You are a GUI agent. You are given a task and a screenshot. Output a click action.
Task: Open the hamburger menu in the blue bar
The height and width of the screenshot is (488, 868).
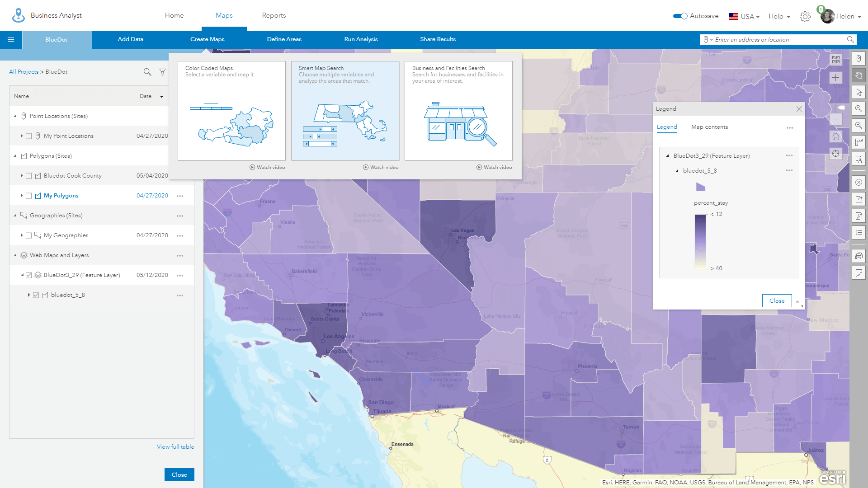(11, 40)
